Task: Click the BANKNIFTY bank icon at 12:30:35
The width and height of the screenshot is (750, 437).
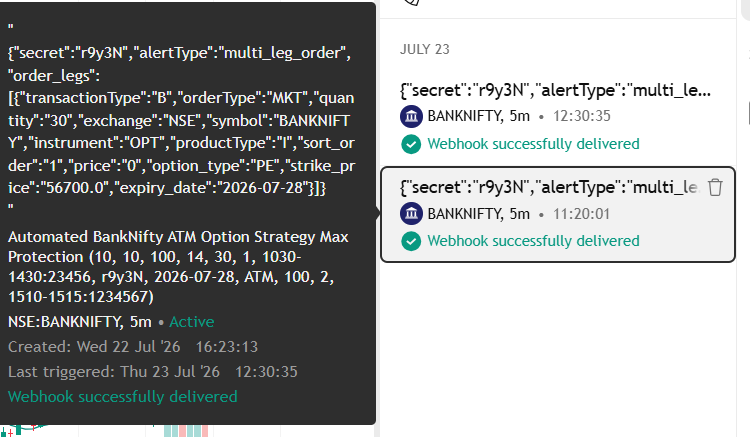Action: (411, 116)
